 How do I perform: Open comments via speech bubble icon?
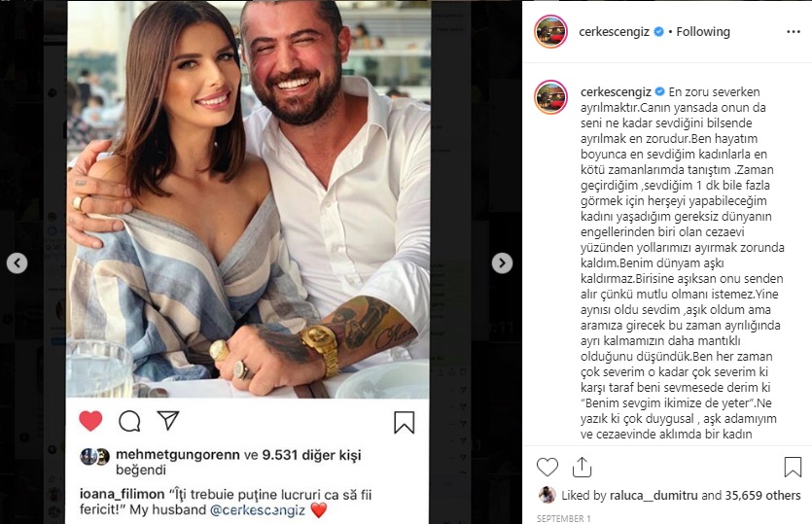129,421
